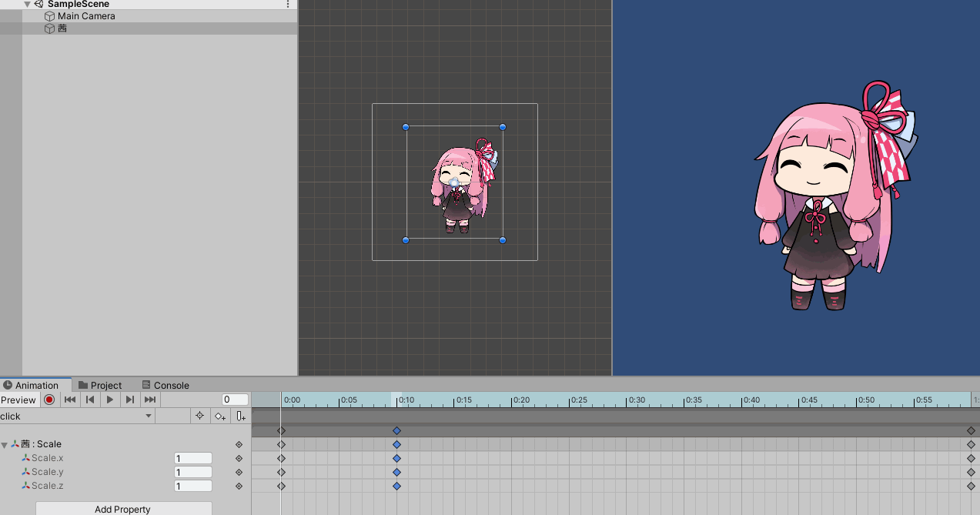Click the 0:30 mark on timeline ruler
This screenshot has width=980, height=515.
pos(636,400)
